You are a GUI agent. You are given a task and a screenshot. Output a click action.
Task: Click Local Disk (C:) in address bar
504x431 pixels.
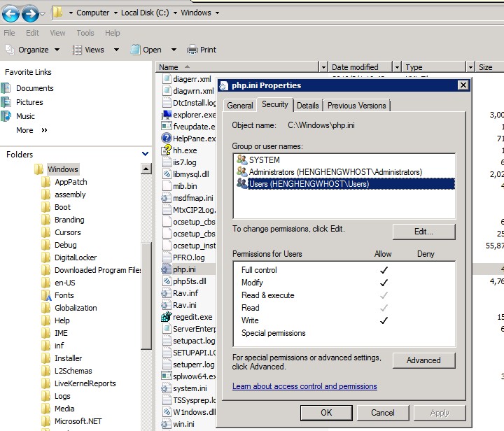tap(145, 13)
